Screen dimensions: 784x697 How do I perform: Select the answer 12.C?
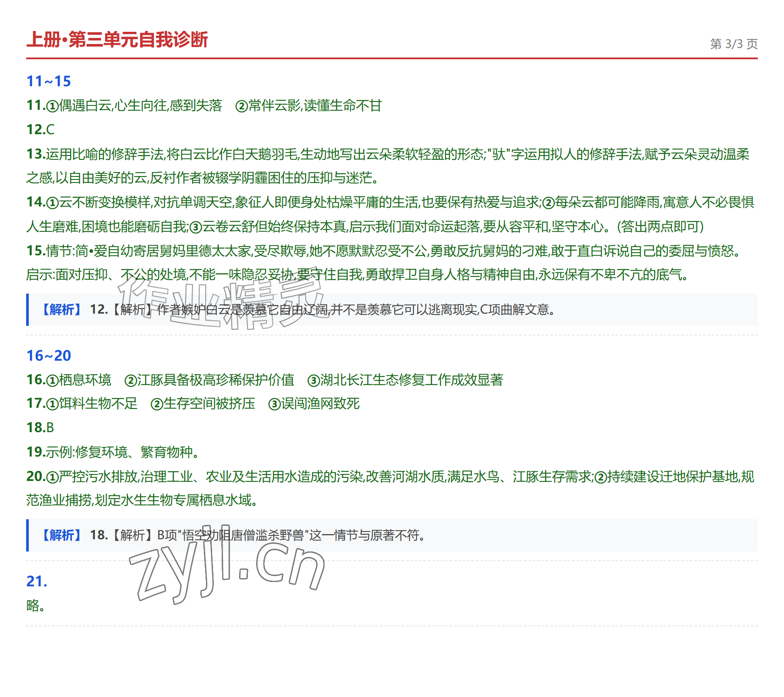[41, 129]
